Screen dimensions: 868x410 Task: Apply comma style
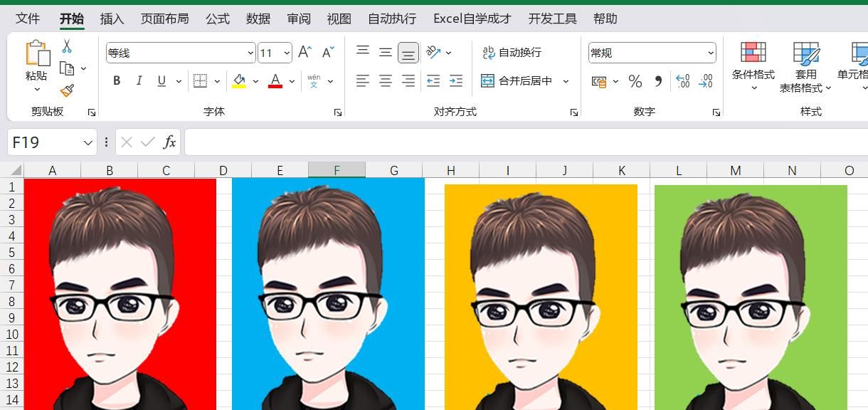(658, 81)
